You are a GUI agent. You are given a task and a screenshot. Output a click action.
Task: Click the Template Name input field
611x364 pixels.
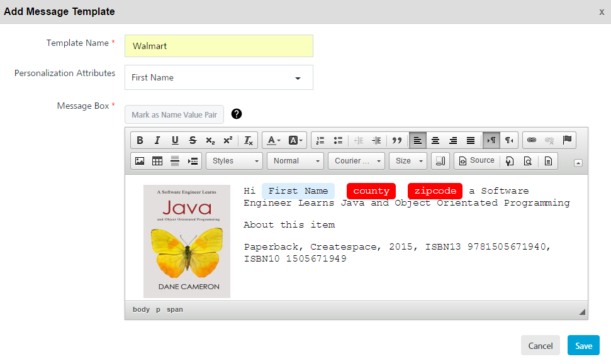[x=218, y=45]
